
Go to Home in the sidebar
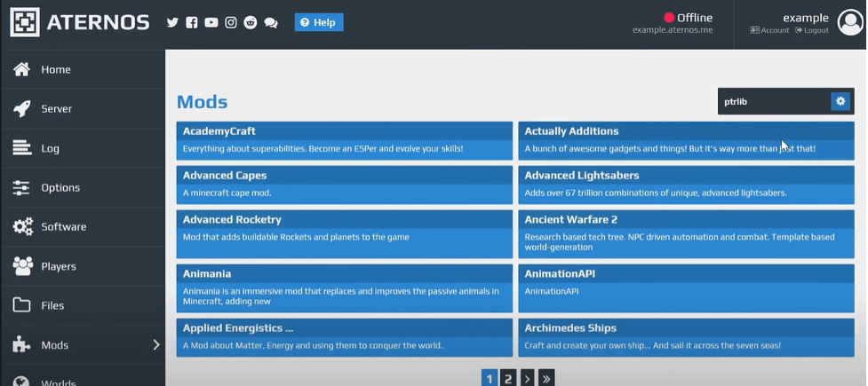pyautogui.click(x=83, y=70)
